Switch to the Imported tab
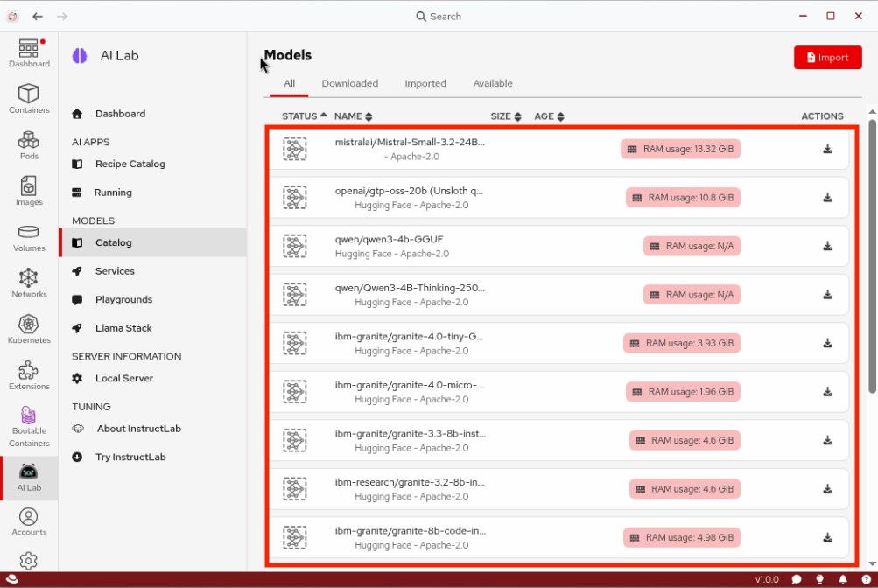This screenshot has width=878, height=588. pyautogui.click(x=425, y=84)
